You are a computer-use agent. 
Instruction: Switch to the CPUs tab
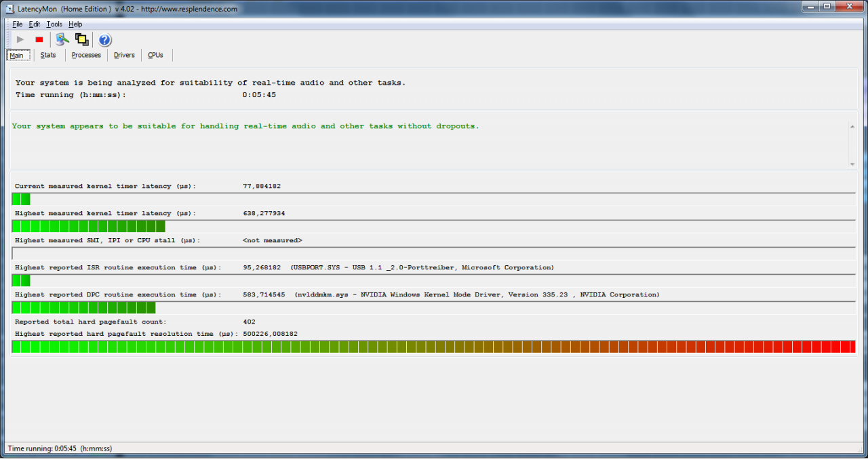pyautogui.click(x=155, y=55)
